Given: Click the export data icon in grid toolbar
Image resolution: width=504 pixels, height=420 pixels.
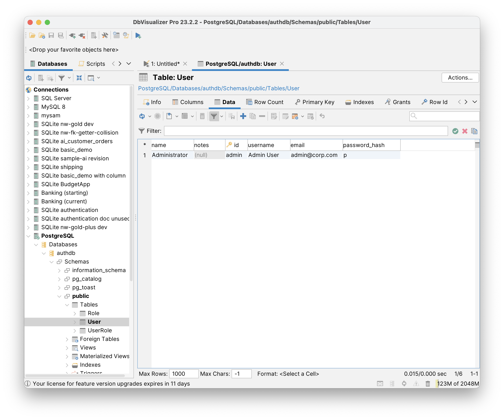Looking at the screenshot, I should pos(169,116).
